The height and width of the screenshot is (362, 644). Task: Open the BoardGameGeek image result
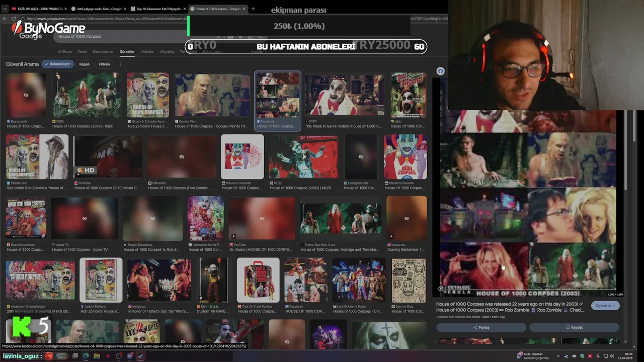point(26,218)
